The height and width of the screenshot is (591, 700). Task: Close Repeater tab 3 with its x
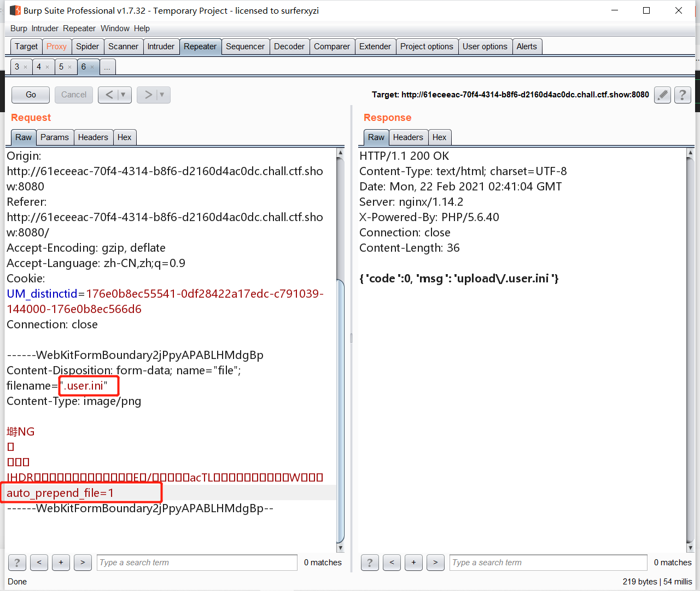(25, 67)
